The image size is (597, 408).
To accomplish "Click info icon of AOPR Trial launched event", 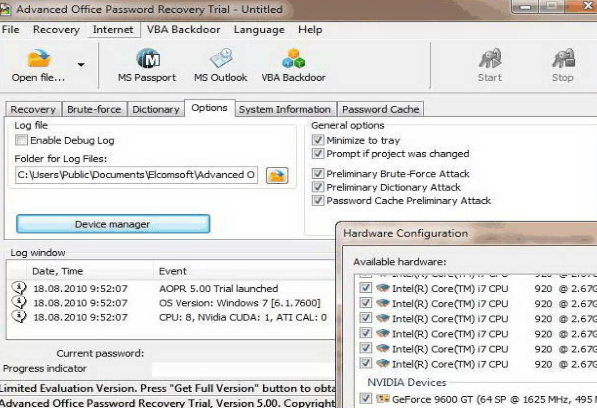I will coord(19,288).
